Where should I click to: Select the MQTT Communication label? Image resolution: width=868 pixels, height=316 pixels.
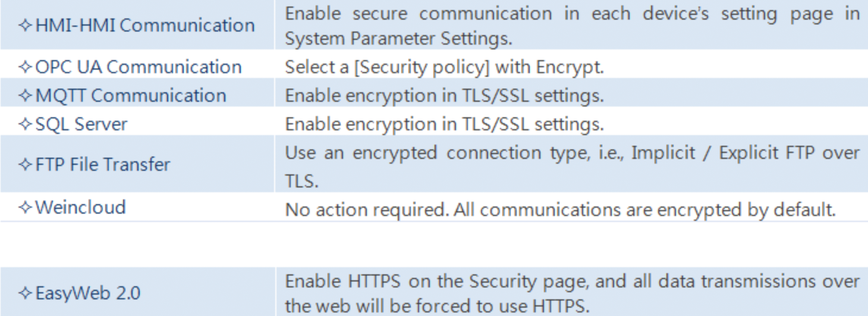130,96
